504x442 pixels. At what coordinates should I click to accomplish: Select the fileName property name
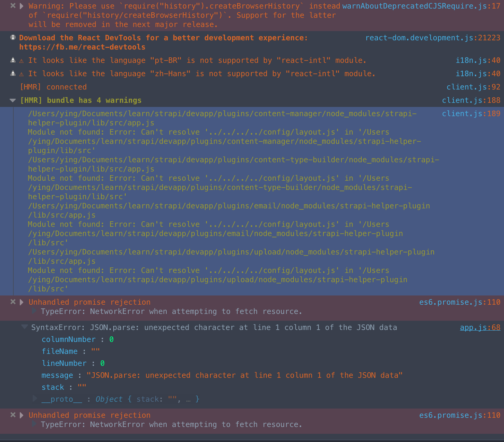click(60, 351)
